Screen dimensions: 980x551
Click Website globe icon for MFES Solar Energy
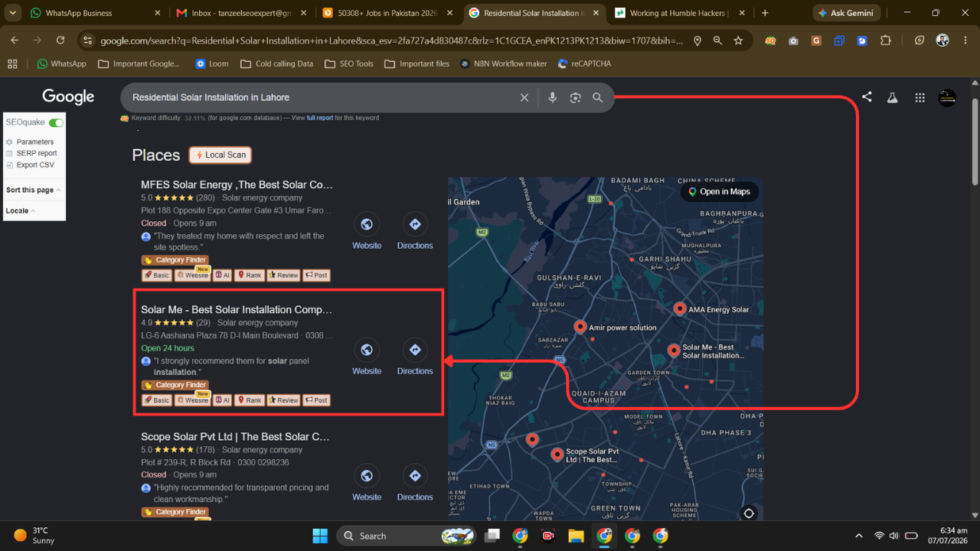click(367, 224)
